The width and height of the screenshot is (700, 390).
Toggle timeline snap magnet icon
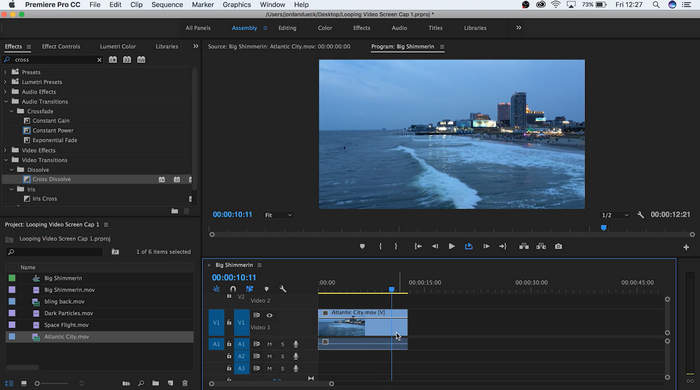click(x=233, y=289)
